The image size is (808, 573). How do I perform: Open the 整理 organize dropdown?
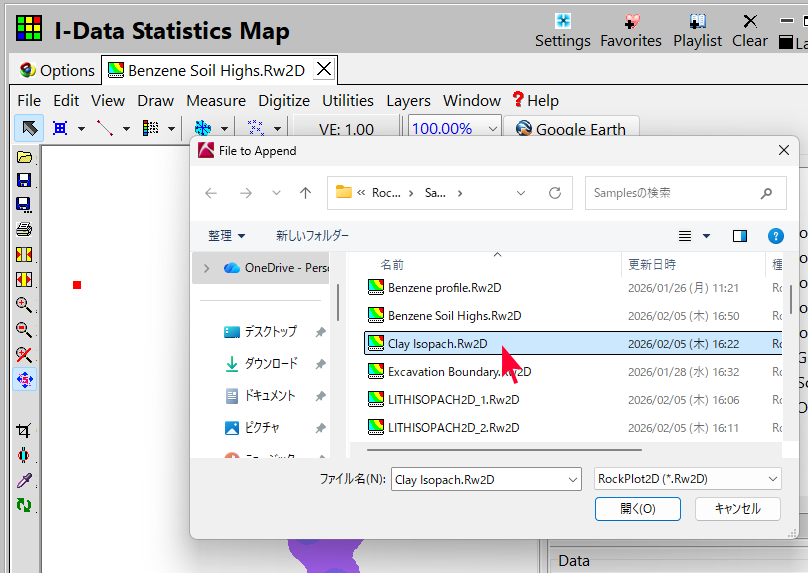coord(226,236)
